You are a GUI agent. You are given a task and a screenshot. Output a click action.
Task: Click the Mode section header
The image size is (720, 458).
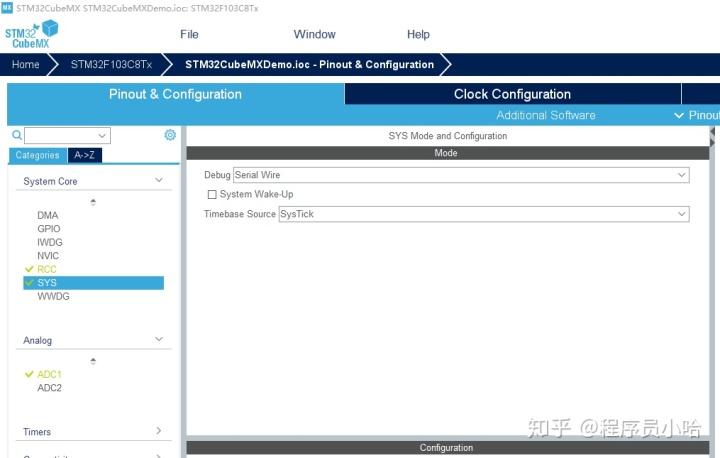pos(448,153)
